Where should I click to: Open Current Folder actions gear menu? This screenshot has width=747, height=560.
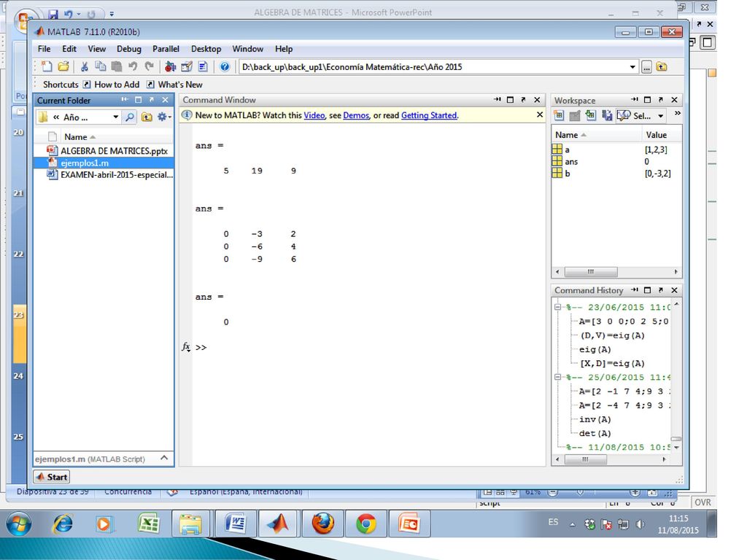pos(163,117)
